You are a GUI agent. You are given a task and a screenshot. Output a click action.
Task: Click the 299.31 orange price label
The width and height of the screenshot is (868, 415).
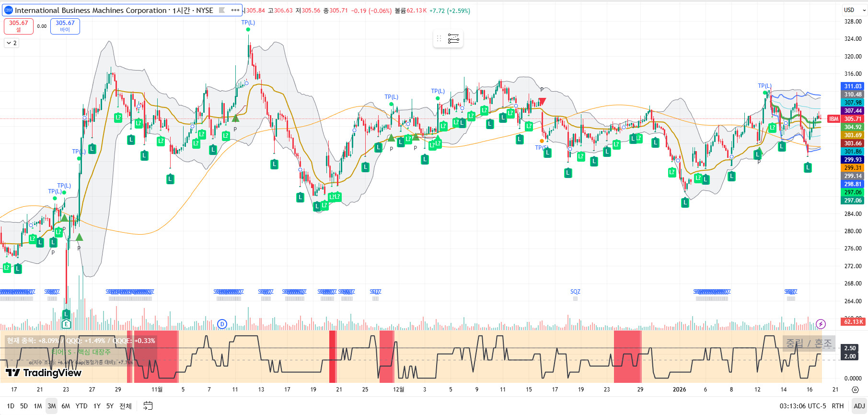click(x=853, y=168)
